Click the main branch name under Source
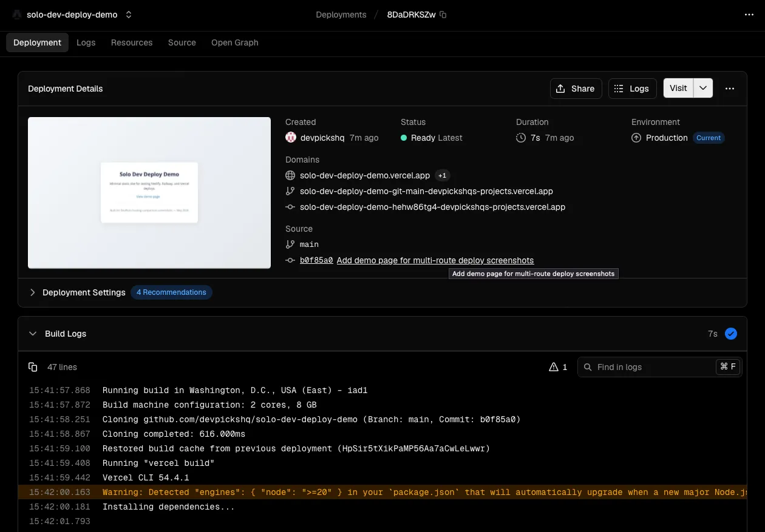Viewport: 765px width, 532px height. click(309, 244)
